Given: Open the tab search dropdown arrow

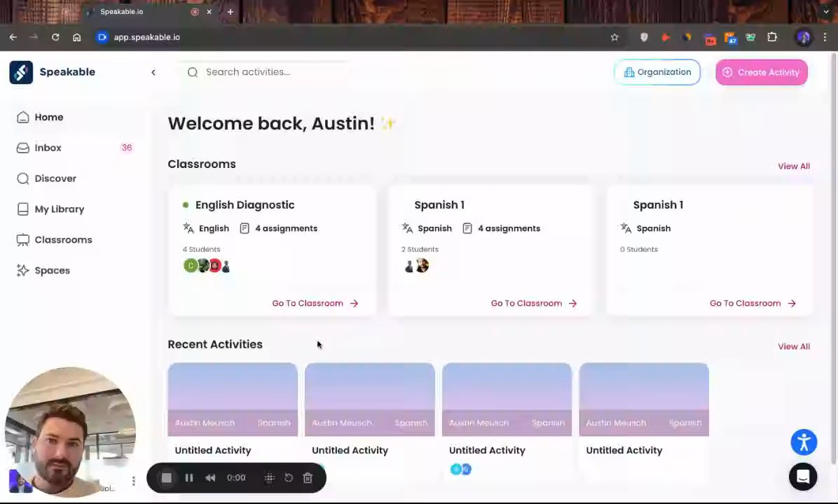Looking at the screenshot, I should click(x=825, y=12).
